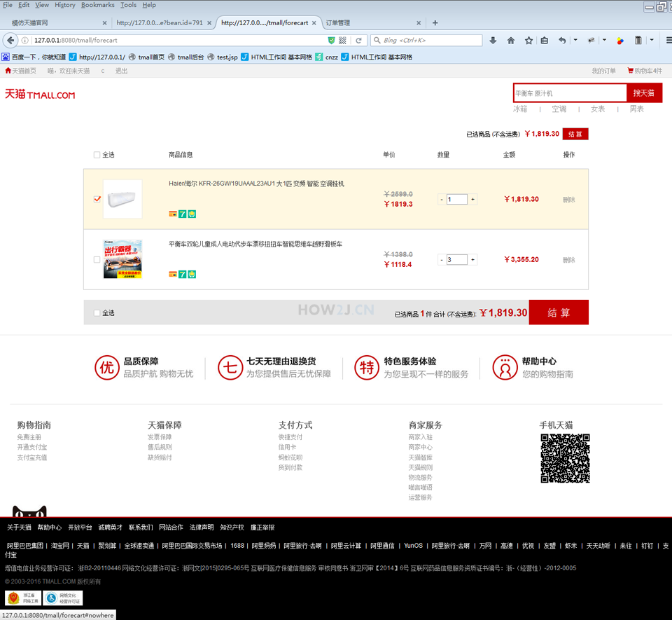
Task: Delete the Haier air conditioner item
Action: 568,200
